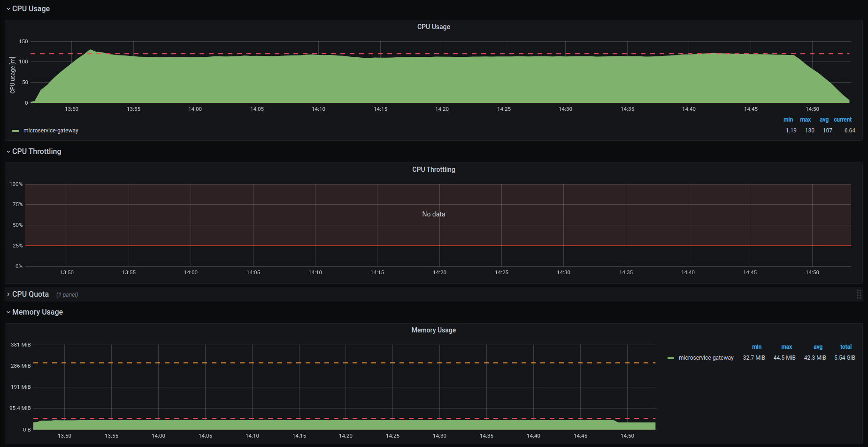The height and width of the screenshot is (447, 868).
Task: Collapse the CPU Throttling row
Action: click(37, 151)
